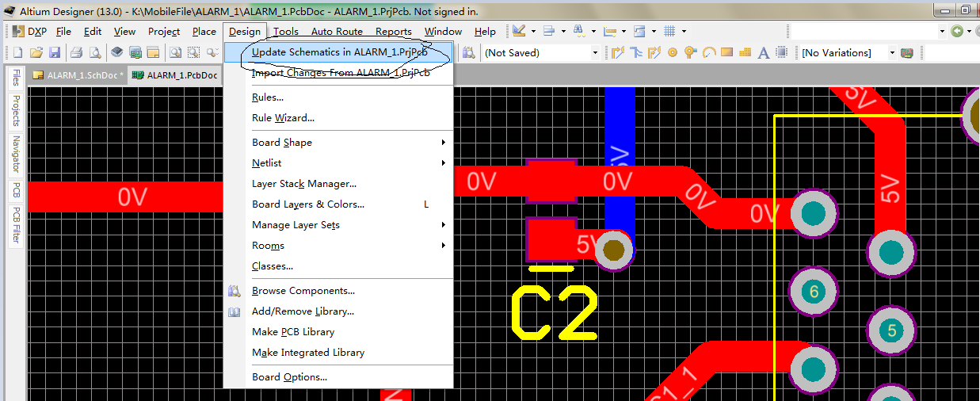
Task: Select the place fill rectangle tool
Action: click(726, 52)
